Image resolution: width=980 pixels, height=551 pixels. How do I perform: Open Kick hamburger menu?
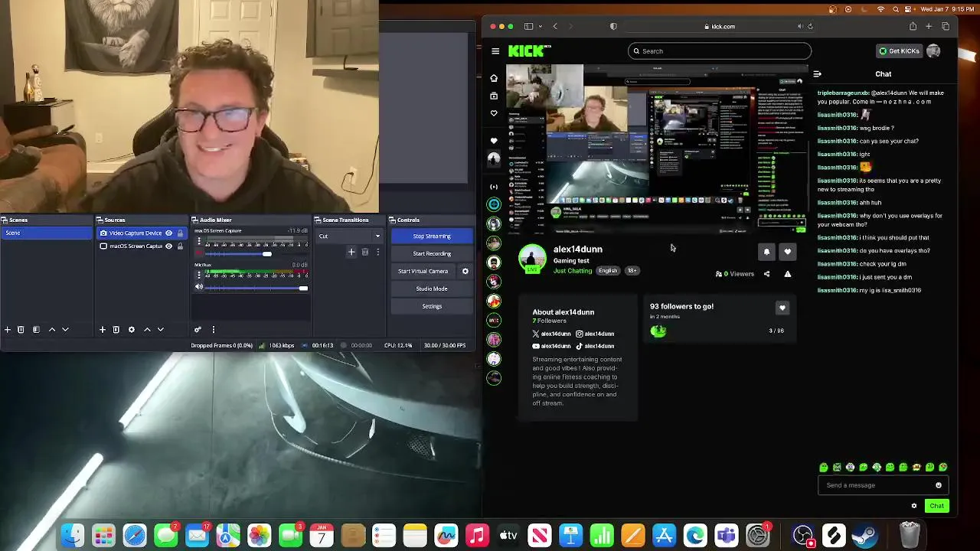[495, 51]
